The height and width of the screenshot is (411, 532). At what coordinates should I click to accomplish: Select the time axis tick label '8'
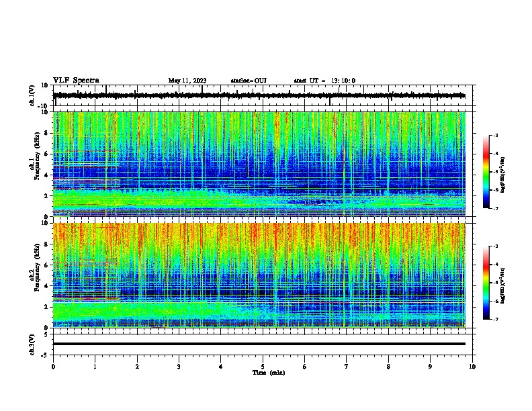(x=388, y=367)
